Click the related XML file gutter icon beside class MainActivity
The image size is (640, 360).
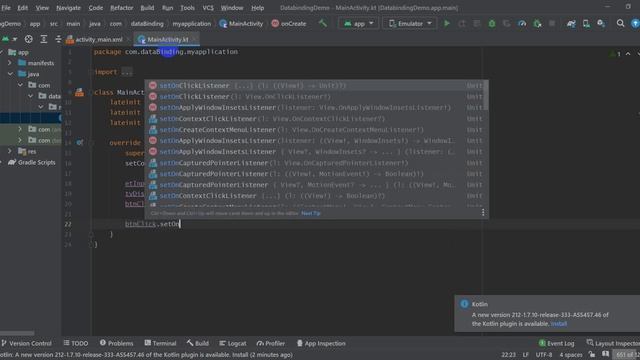(79, 92)
